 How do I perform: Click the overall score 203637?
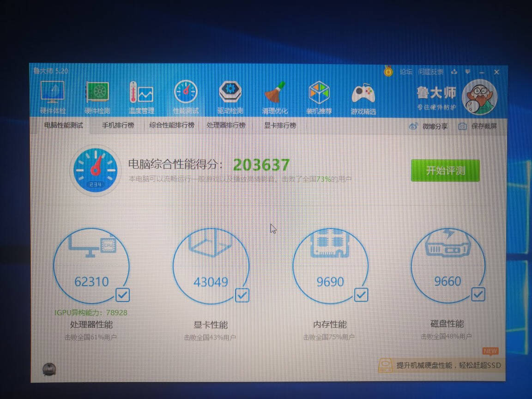click(x=261, y=165)
